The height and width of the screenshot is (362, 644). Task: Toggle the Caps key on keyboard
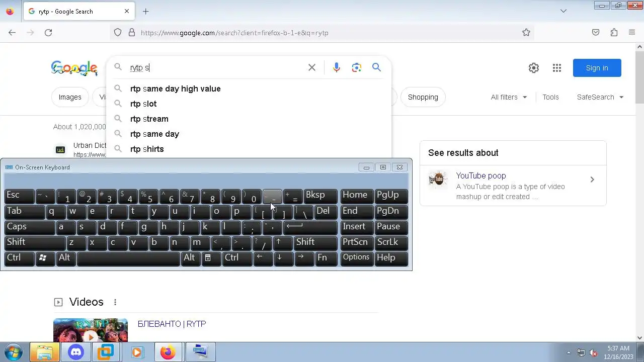[30, 227]
